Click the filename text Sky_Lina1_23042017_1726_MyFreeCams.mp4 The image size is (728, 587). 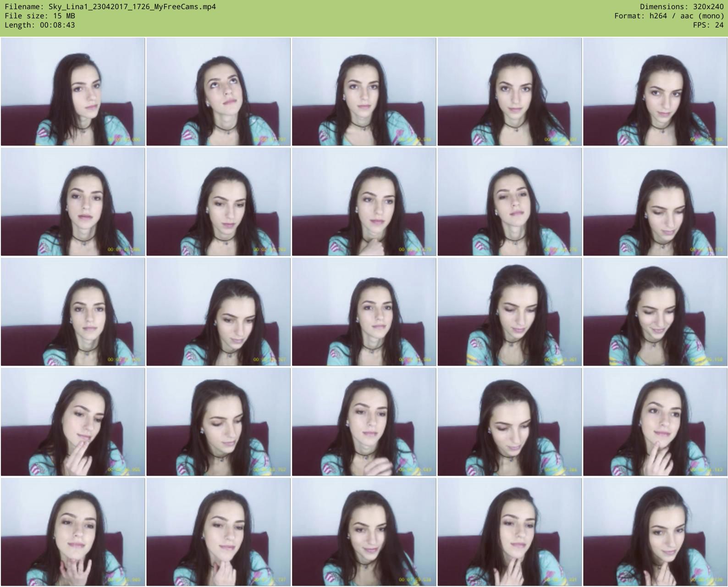132,6
